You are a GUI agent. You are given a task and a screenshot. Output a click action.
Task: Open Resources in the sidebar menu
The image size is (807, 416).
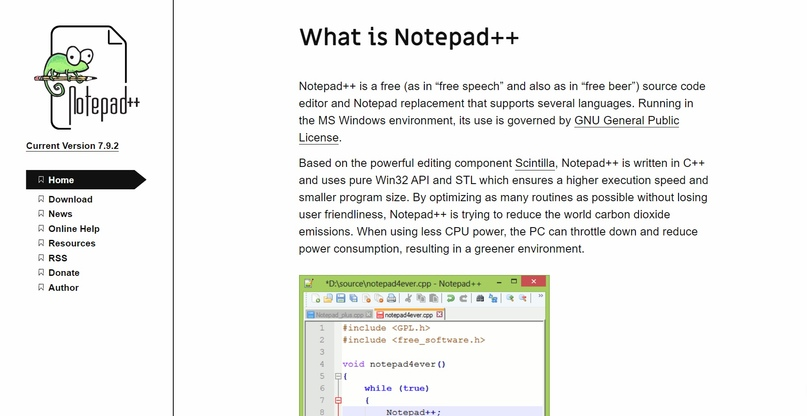[x=72, y=243]
